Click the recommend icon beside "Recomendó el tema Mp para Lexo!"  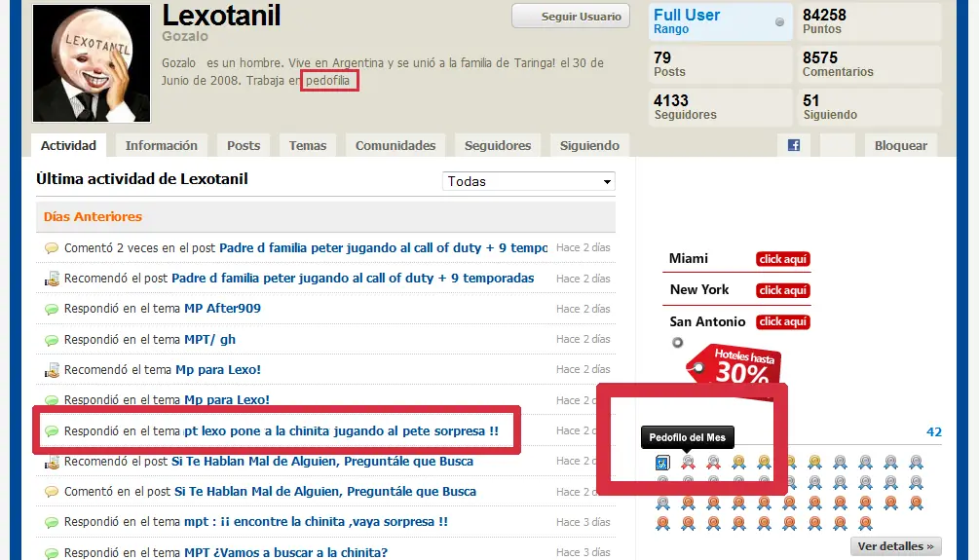(x=52, y=370)
